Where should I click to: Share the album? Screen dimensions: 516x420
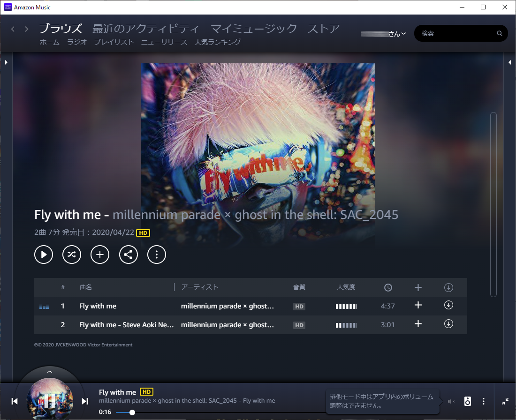129,255
